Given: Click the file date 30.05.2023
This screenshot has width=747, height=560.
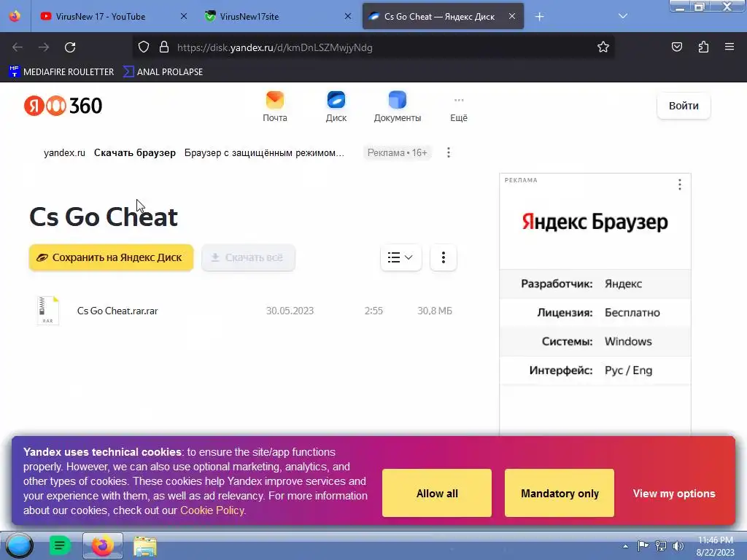Looking at the screenshot, I should pyautogui.click(x=290, y=311).
